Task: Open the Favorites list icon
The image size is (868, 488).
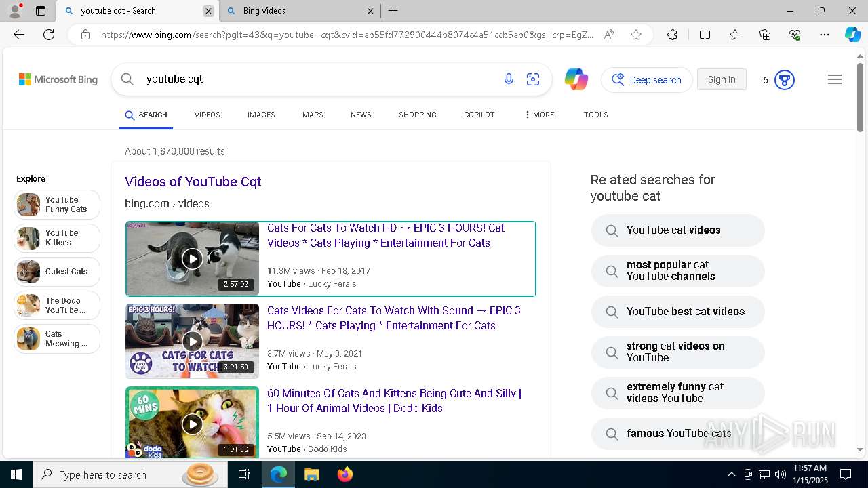Action: [x=735, y=35]
